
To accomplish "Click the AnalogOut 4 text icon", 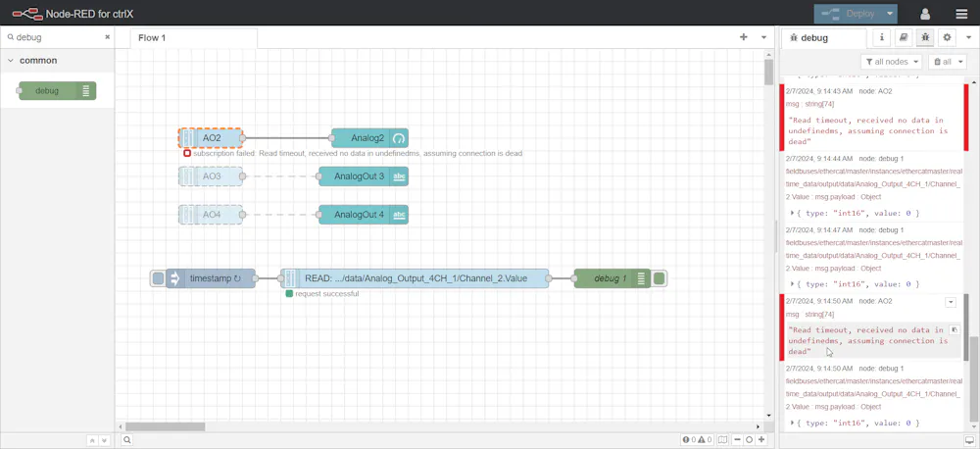I will [x=399, y=215].
